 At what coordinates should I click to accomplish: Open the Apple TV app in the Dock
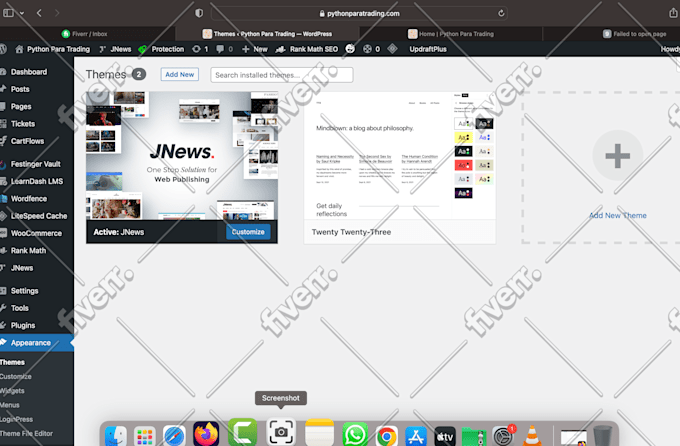pos(445,436)
